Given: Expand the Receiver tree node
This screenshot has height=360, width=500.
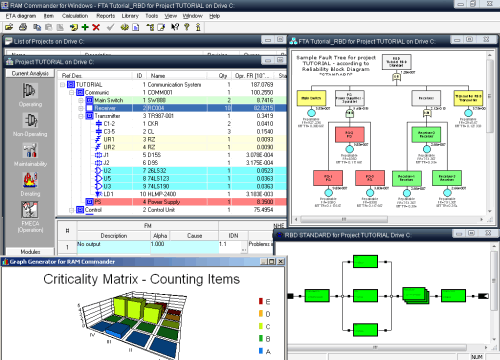Looking at the screenshot, I should point(80,108).
